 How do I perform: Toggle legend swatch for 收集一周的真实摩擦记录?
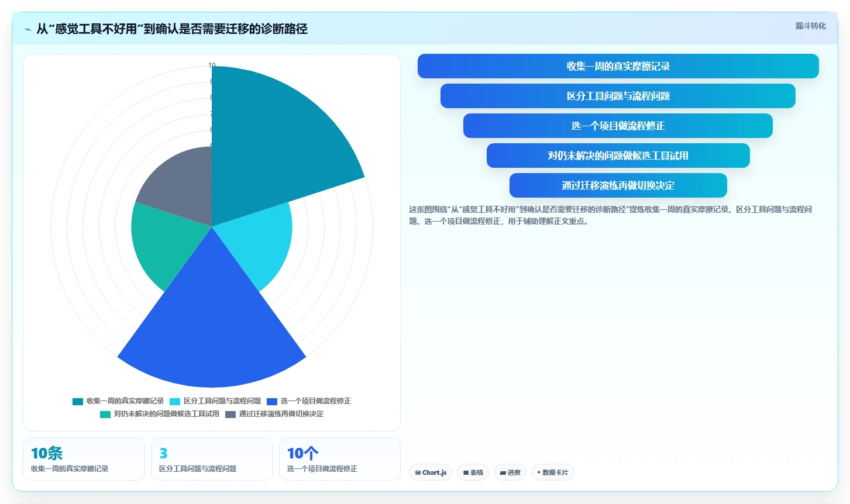tap(78, 401)
